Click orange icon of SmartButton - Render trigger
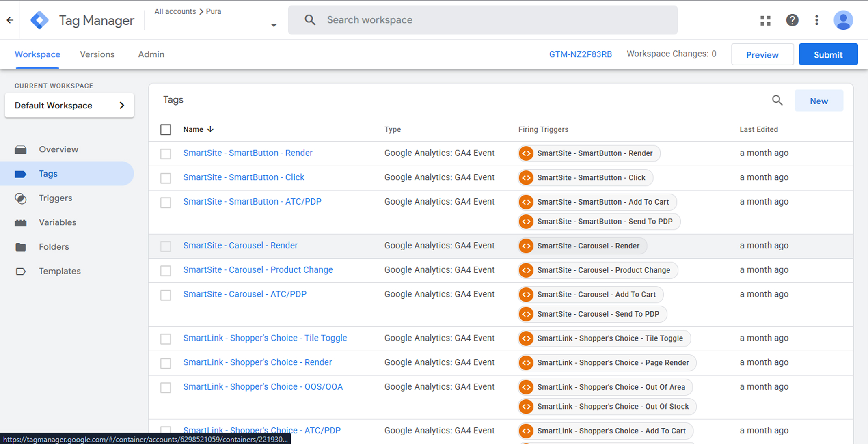 click(x=526, y=153)
